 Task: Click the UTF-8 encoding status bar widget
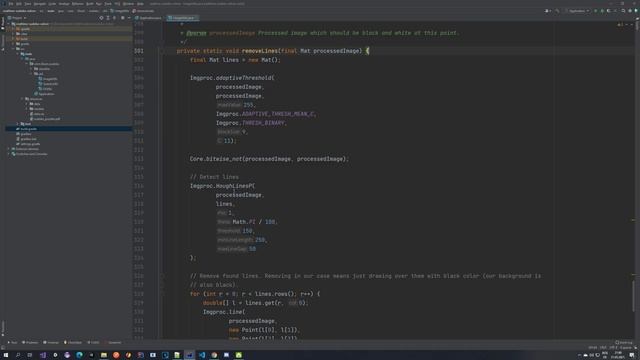pos(613,347)
